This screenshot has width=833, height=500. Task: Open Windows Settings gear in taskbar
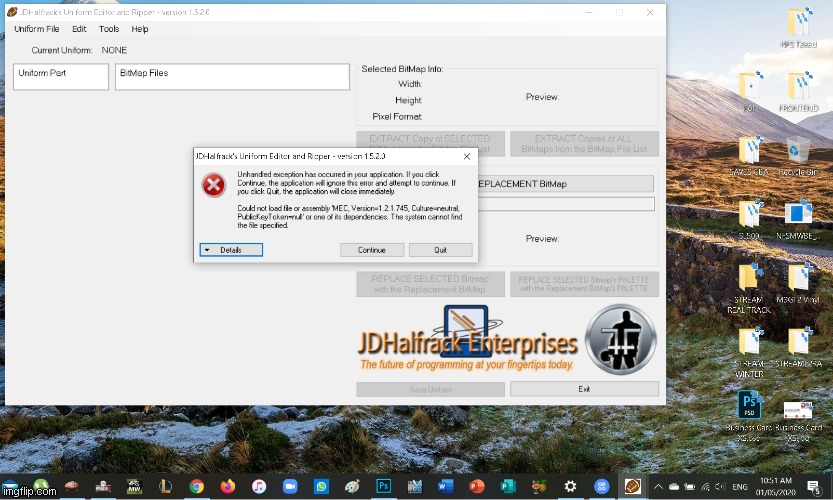tap(570, 486)
